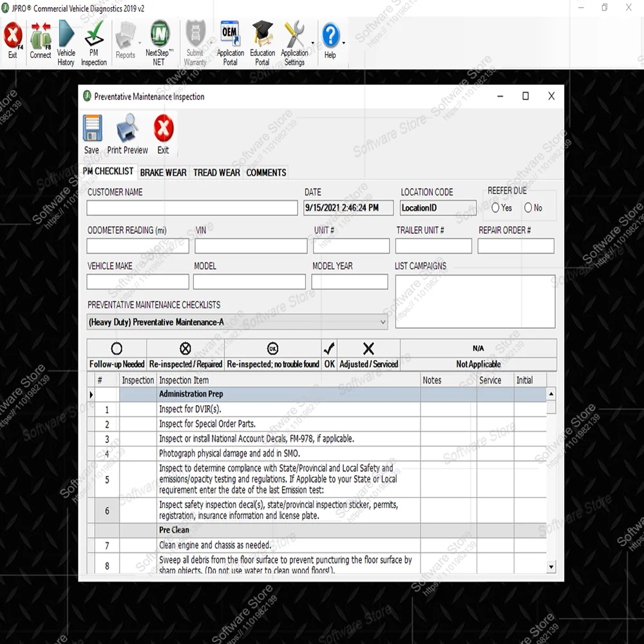
Task: Click the Customer Name input field
Action: (x=192, y=208)
